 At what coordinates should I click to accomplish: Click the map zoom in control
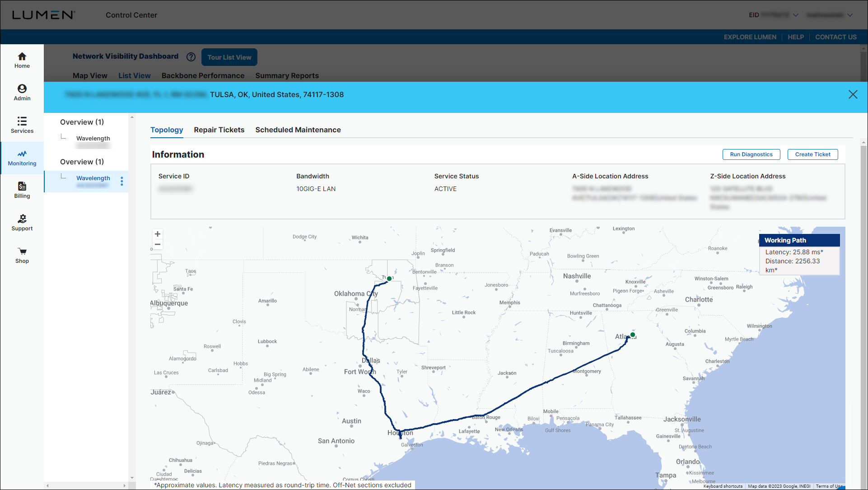coord(158,233)
